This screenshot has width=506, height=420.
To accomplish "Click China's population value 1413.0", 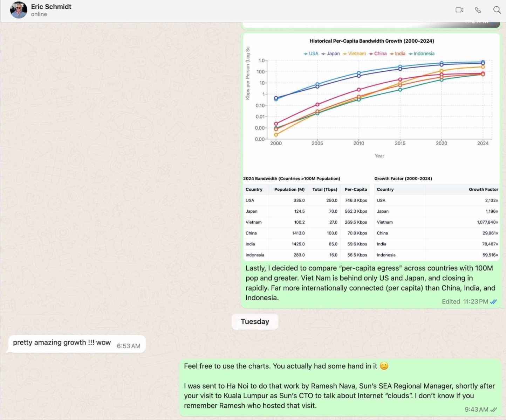I will pyautogui.click(x=299, y=233).
